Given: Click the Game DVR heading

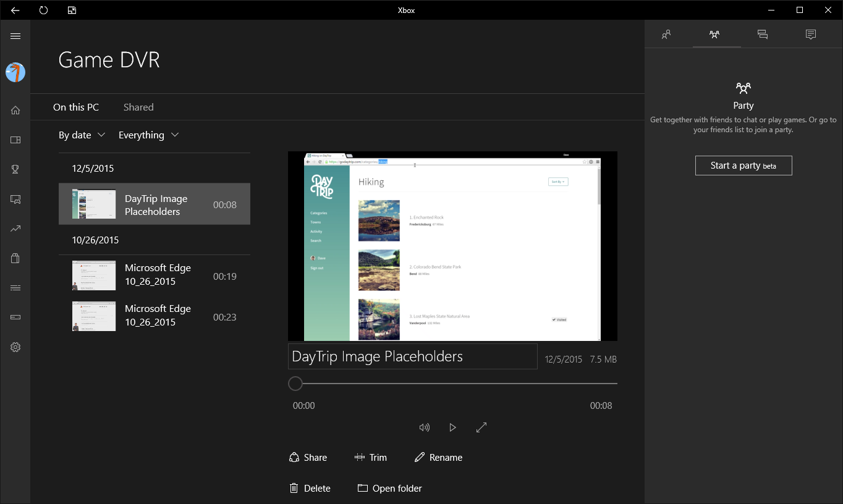Looking at the screenshot, I should coord(109,60).
